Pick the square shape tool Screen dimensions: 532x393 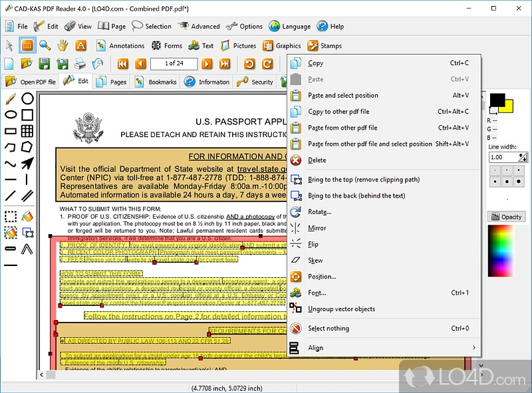[27, 115]
